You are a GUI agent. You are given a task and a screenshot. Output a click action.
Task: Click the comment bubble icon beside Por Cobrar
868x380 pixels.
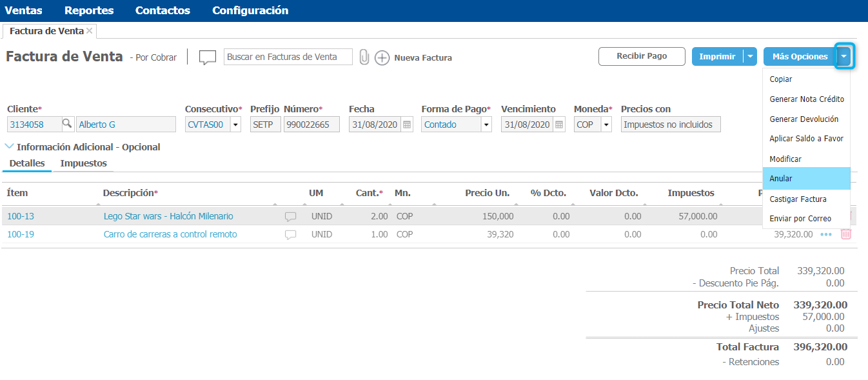[207, 57]
